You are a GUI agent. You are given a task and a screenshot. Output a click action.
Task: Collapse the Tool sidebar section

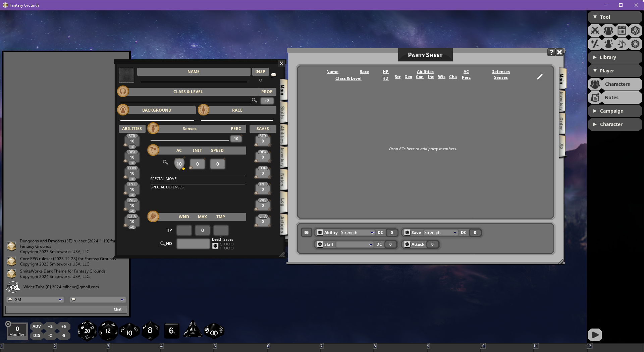click(x=615, y=17)
